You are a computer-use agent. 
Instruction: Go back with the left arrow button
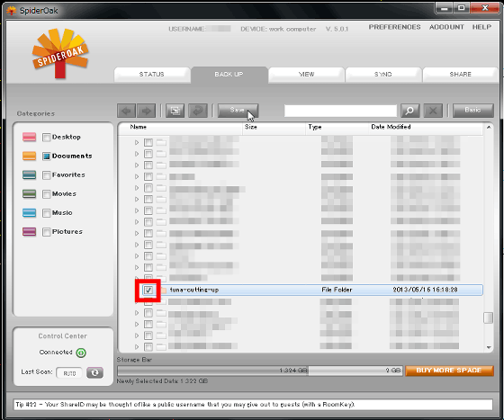(x=126, y=111)
